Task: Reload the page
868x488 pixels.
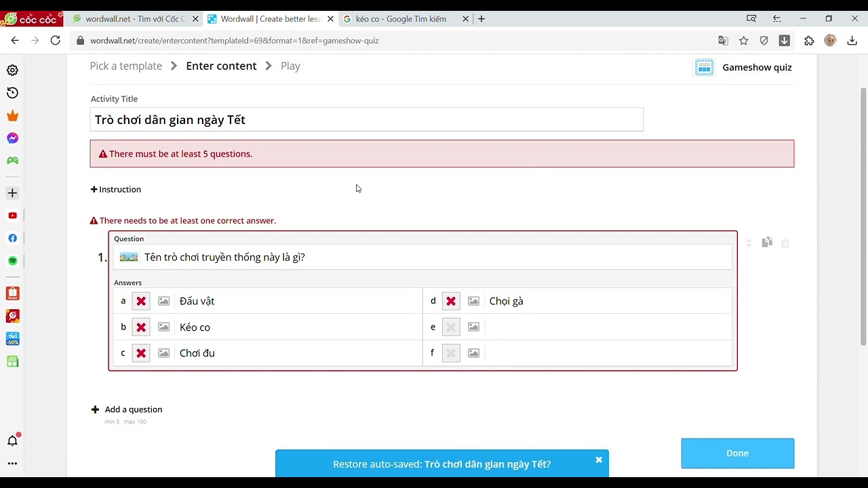Action: point(56,41)
